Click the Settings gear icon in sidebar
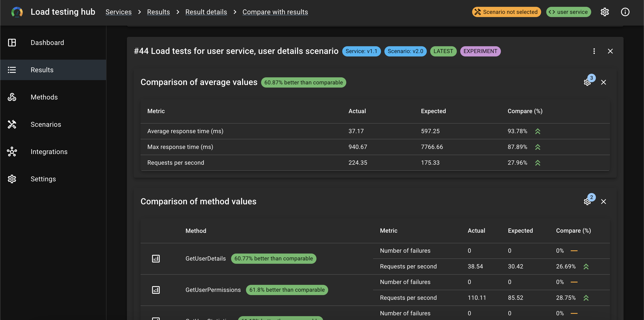The width and height of the screenshot is (644, 320). 12,179
